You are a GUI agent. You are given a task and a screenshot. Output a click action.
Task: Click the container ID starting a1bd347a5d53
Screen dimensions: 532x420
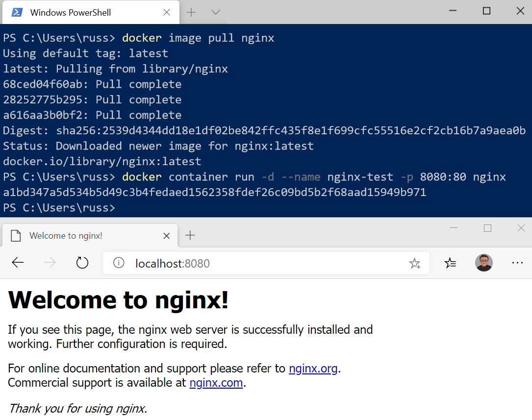tap(214, 193)
